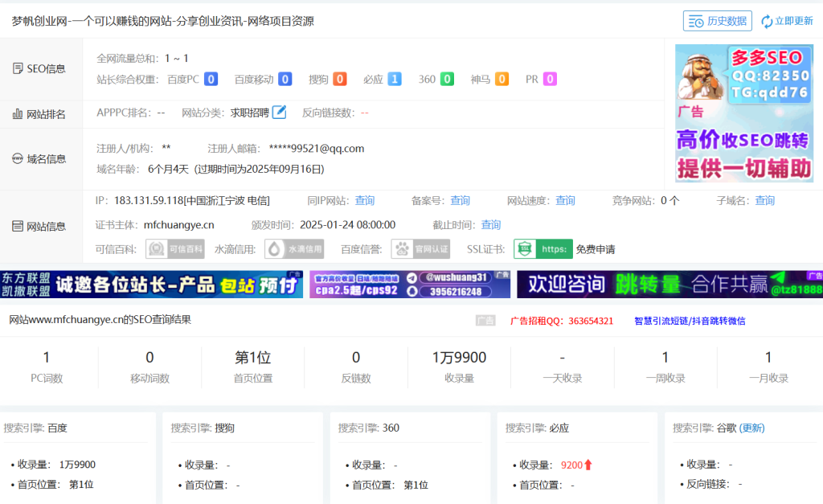Open the 多多SEO advertisement image
823x504 pixels.
[x=743, y=113]
